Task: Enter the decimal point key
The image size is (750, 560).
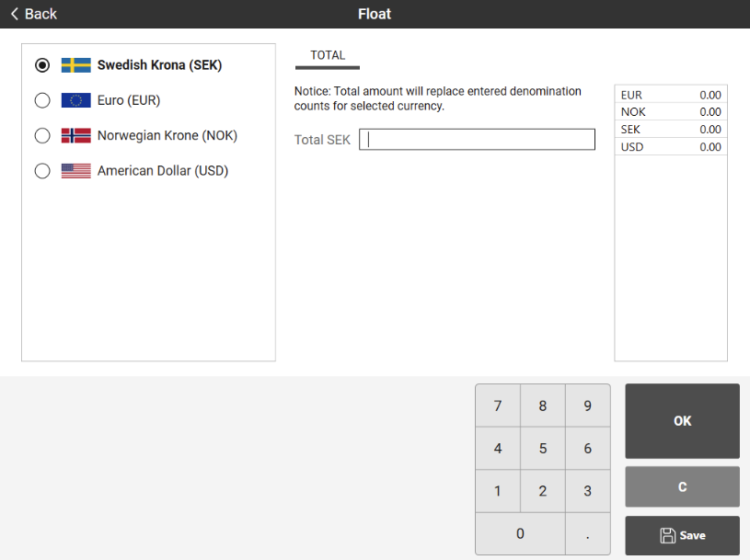Action: [587, 533]
